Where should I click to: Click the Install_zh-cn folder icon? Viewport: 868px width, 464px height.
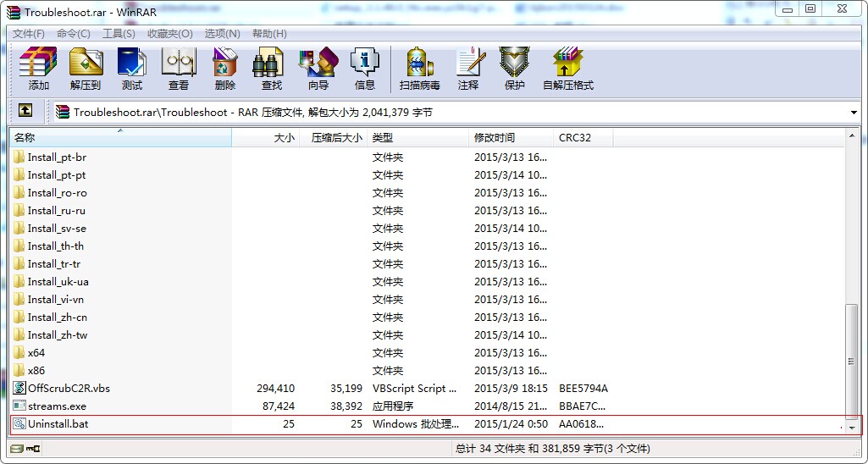[19, 318]
